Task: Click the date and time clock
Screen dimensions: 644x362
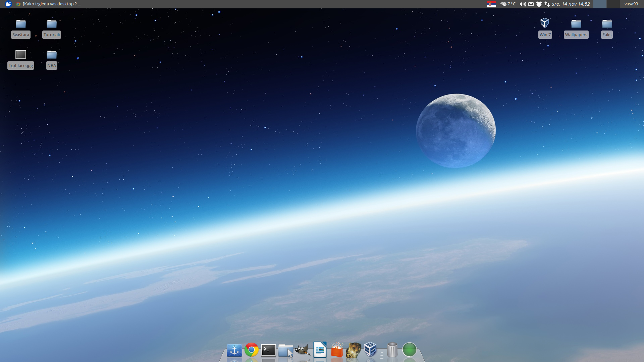Action: 571,4
